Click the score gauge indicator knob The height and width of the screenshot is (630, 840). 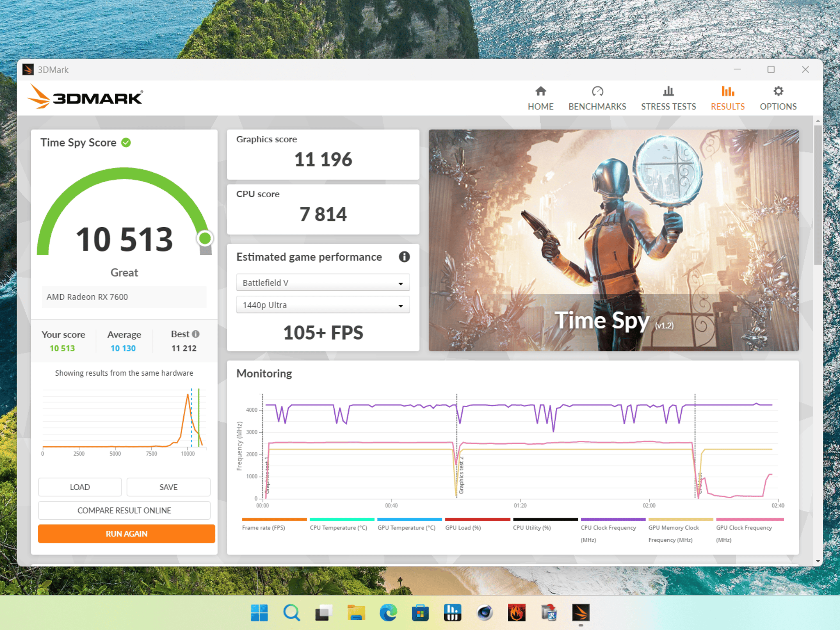click(205, 238)
